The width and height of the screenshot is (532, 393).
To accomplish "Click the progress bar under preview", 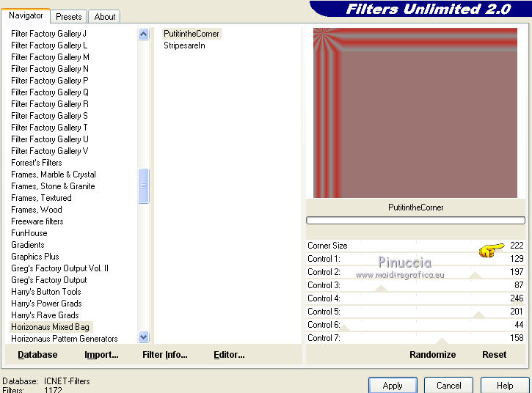I will tap(415, 221).
